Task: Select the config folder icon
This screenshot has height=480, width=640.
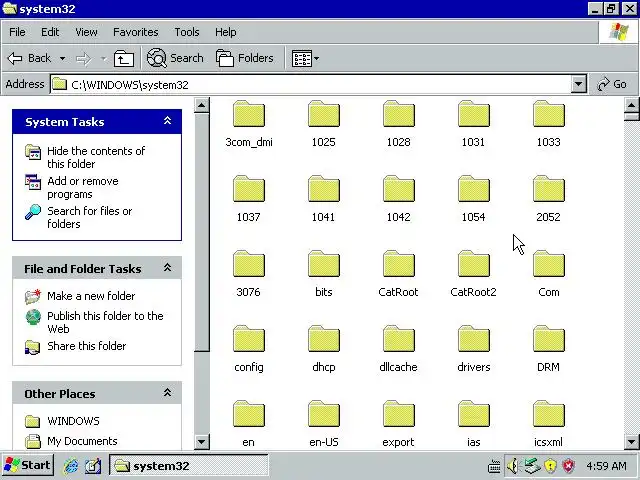Action: pos(249,339)
